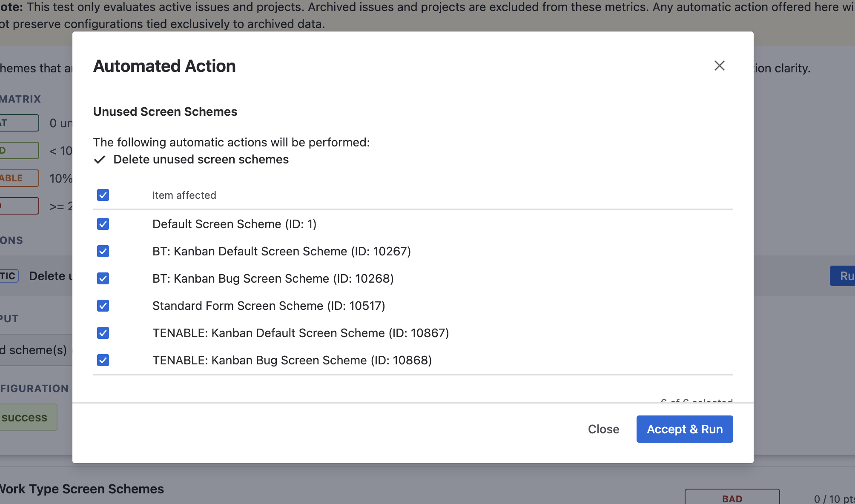Toggle the select-all checkbox beside Item affected
Screen dimensions: 855x504
[103, 195]
